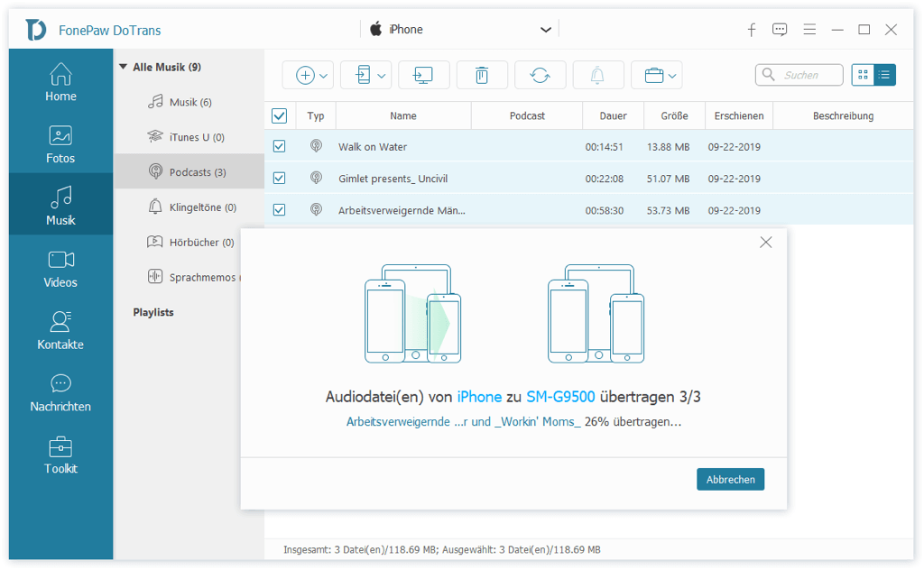Image resolution: width=924 pixels, height=570 pixels.
Task: Click the Abbrechen button
Action: point(730,479)
